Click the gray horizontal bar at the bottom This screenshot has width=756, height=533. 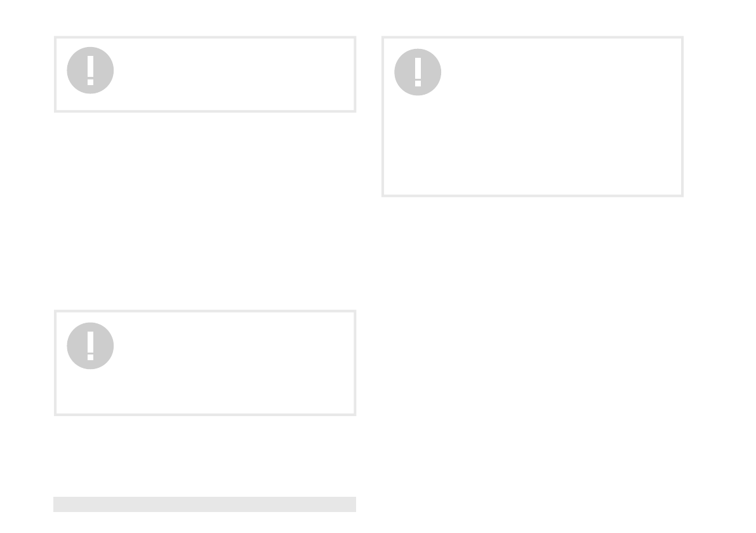tap(204, 504)
